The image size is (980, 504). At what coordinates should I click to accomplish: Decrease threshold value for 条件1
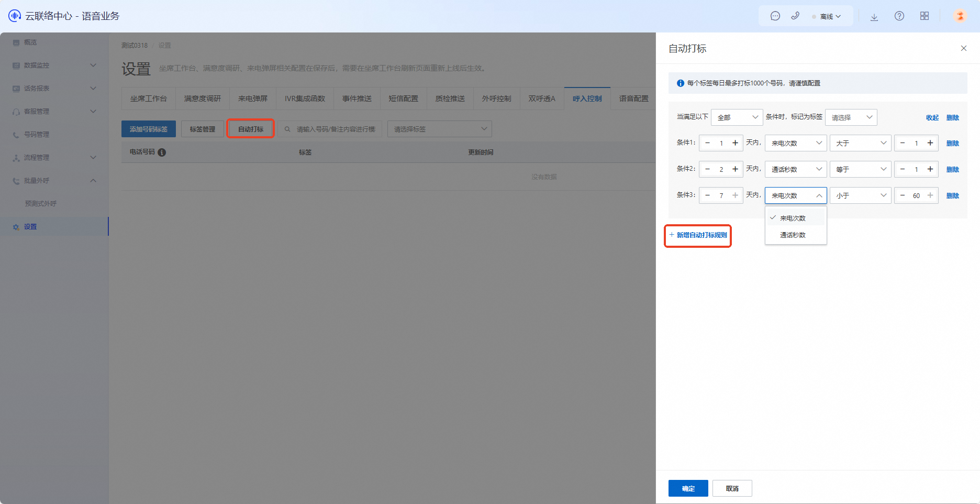click(903, 143)
